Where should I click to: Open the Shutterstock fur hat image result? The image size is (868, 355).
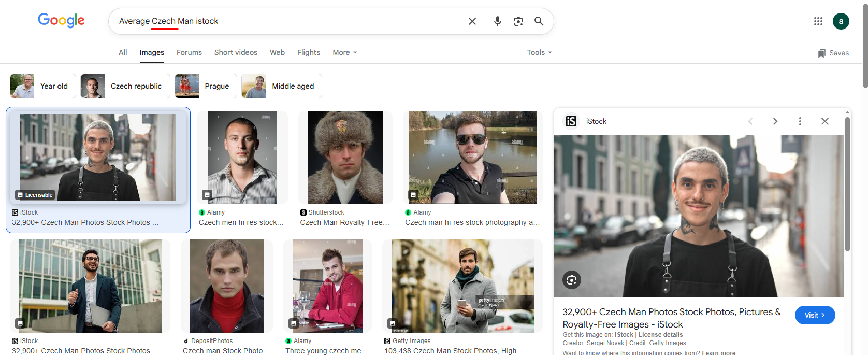point(345,158)
